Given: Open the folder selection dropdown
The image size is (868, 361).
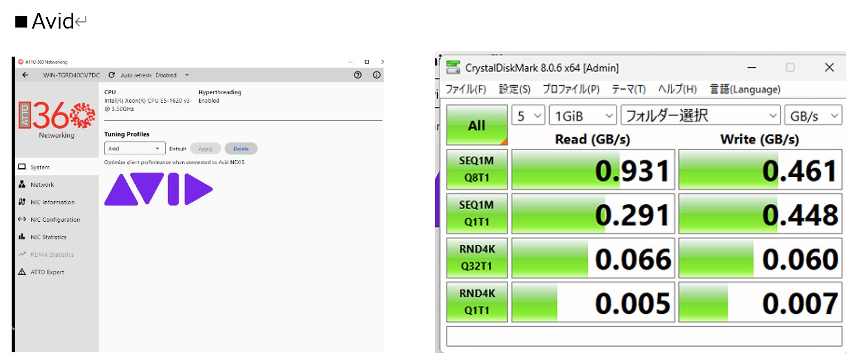Looking at the screenshot, I should pos(701,115).
